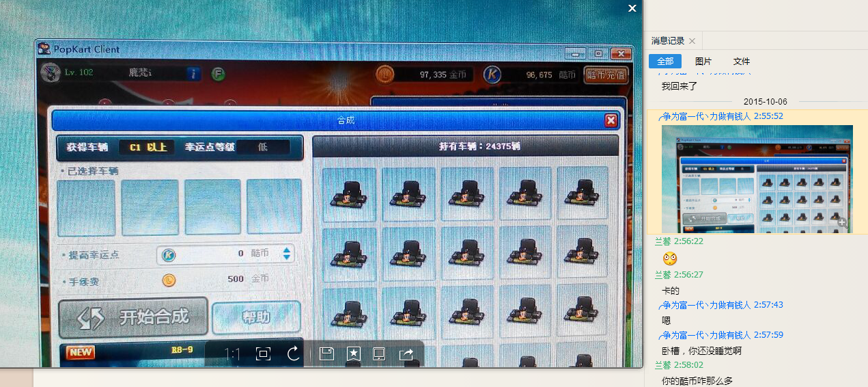Image resolution: width=868 pixels, height=387 pixels.
Task: Send the image to phone icon
Action: 379,353
